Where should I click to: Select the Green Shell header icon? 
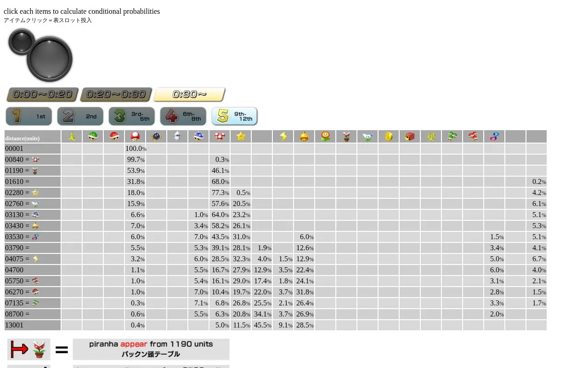[x=93, y=136]
